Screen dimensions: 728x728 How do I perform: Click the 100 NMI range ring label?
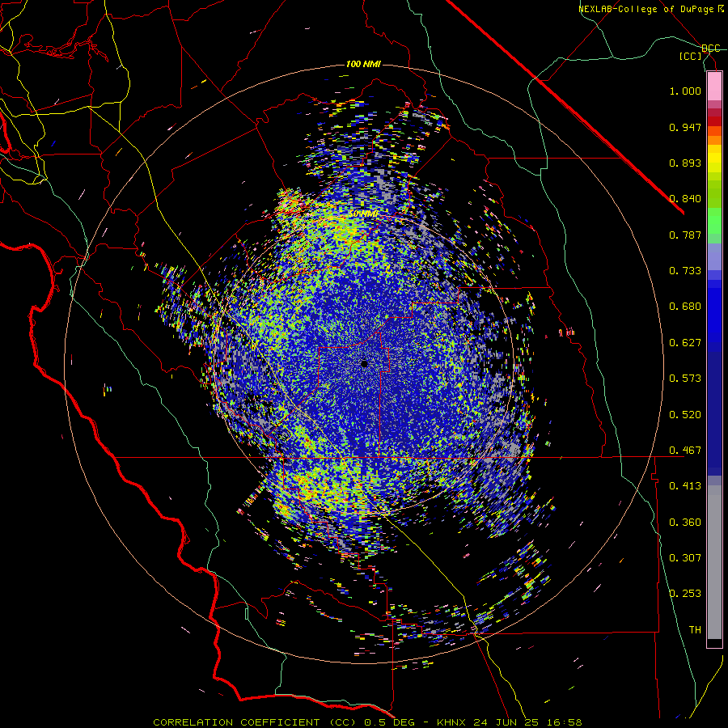click(363, 64)
